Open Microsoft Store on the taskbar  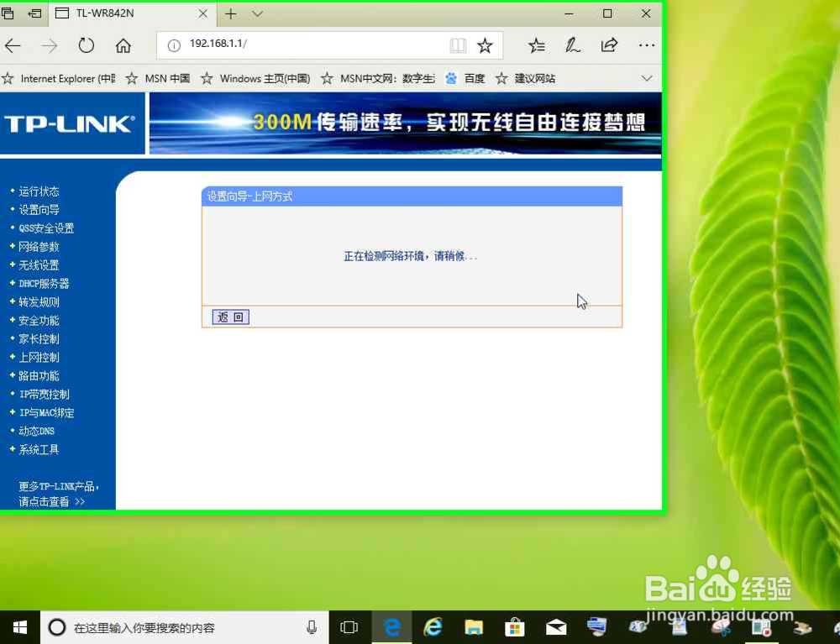(x=515, y=627)
